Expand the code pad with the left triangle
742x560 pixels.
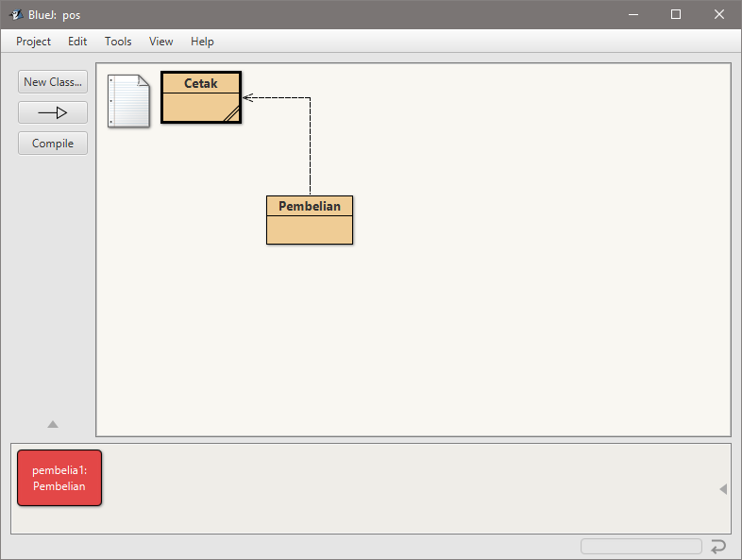pyautogui.click(x=723, y=489)
